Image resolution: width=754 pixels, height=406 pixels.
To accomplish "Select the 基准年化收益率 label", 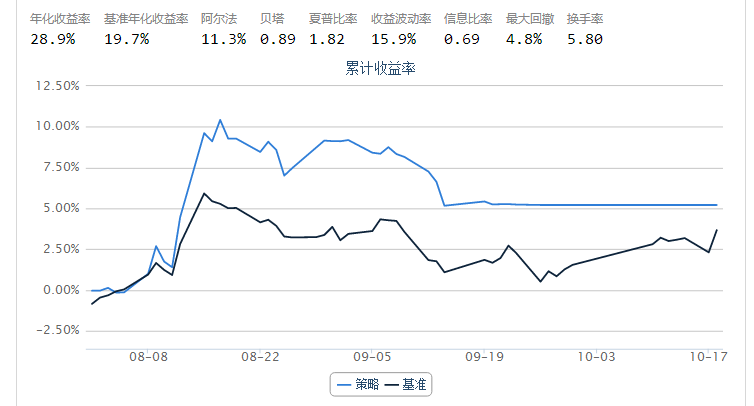I will tap(146, 19).
